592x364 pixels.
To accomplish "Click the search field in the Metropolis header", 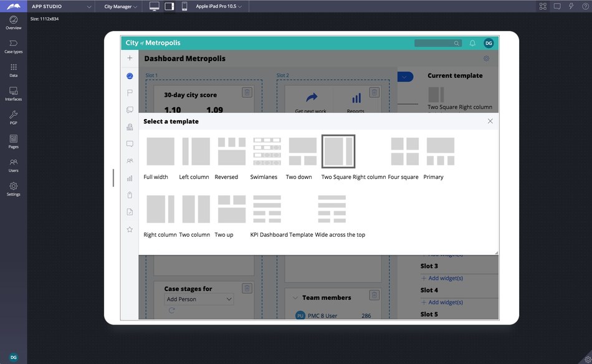I will tap(436, 43).
